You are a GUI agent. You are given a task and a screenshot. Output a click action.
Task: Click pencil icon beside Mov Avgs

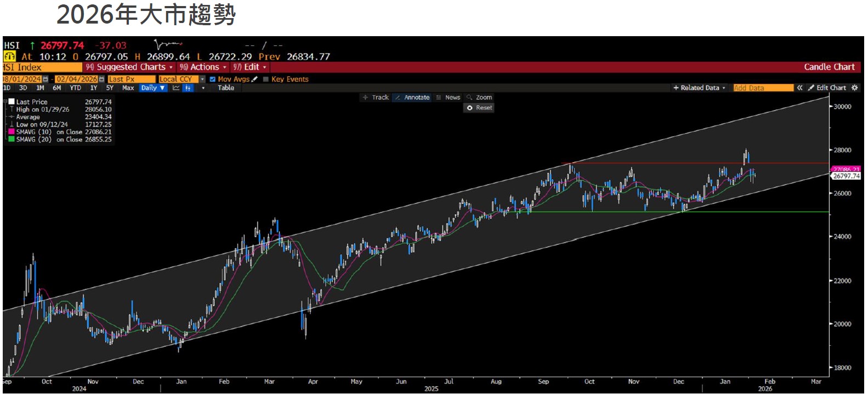(x=255, y=79)
